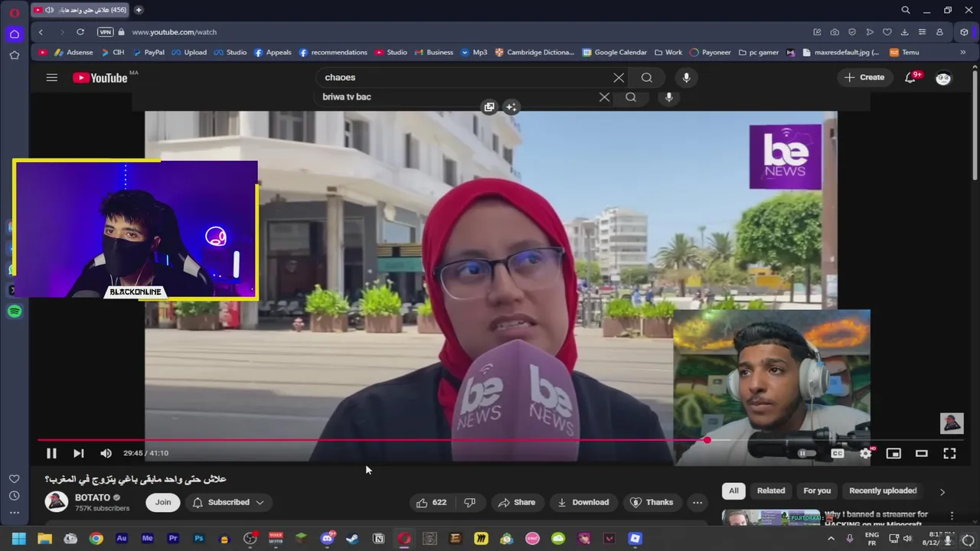Image resolution: width=980 pixels, height=551 pixels.
Task: Open the recommended Minecraft video thumbnail
Action: pyautogui.click(x=771, y=518)
